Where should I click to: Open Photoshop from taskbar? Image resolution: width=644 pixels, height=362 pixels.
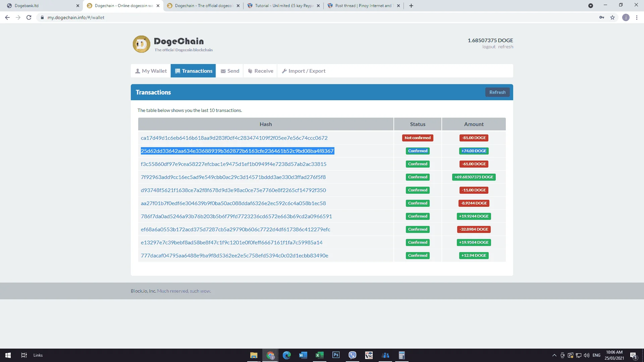tap(336, 355)
